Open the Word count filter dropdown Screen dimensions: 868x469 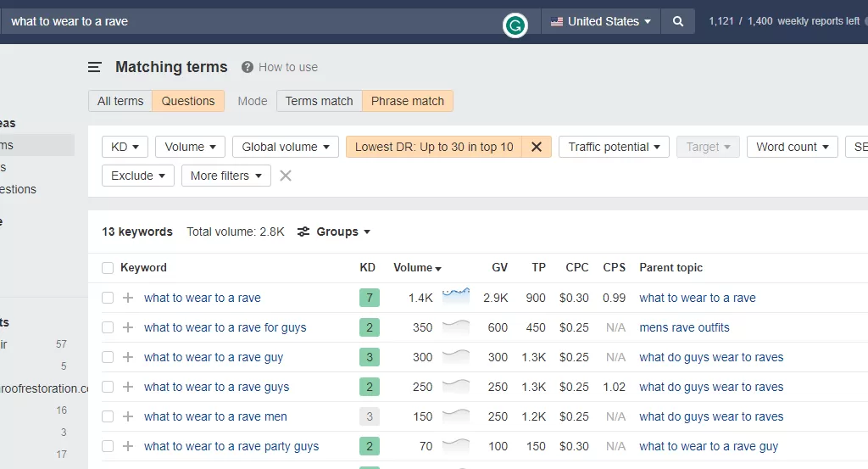click(793, 147)
